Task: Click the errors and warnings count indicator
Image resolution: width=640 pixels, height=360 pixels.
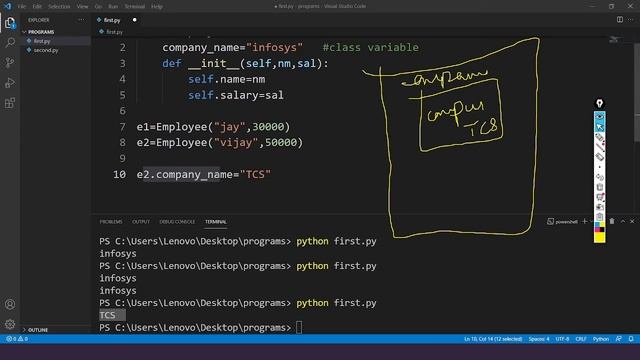Action: [x=17, y=339]
